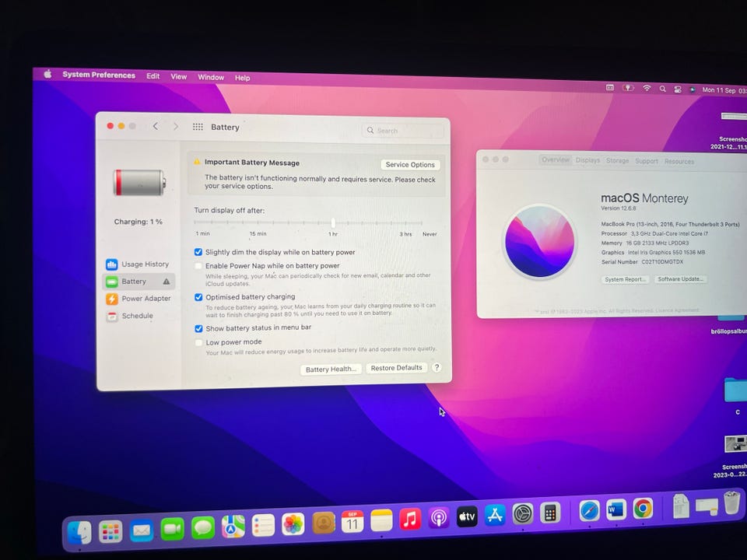Toggle Show battery status in menu bar
Viewport: 747px width, 560px height.
point(198,328)
